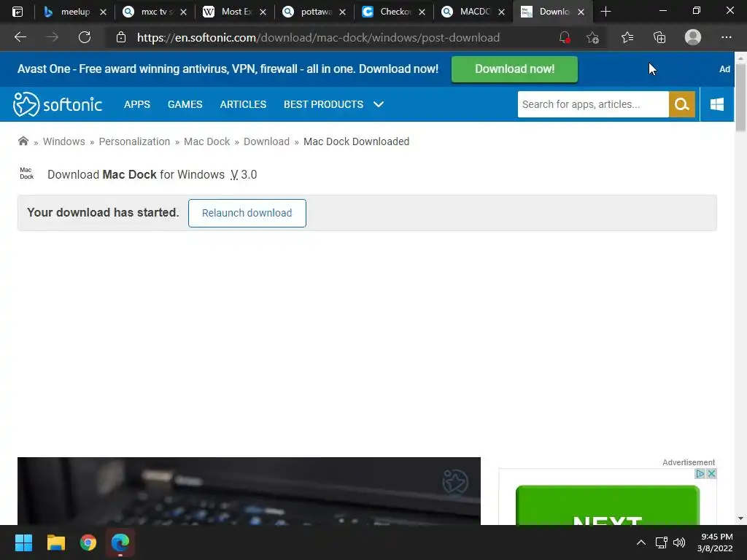The height and width of the screenshot is (560, 747).
Task: Click Mac Dock breadcrumb link
Action: click(206, 141)
